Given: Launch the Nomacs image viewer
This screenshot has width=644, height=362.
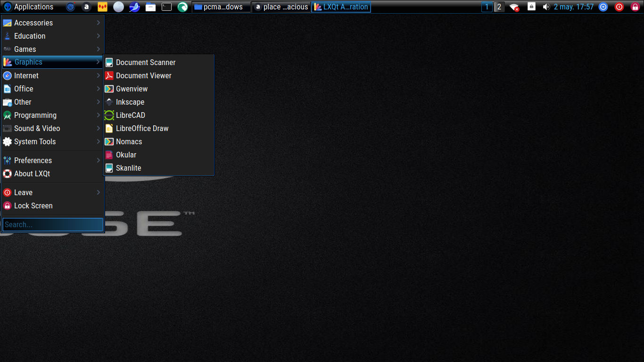Looking at the screenshot, I should [158, 141].
